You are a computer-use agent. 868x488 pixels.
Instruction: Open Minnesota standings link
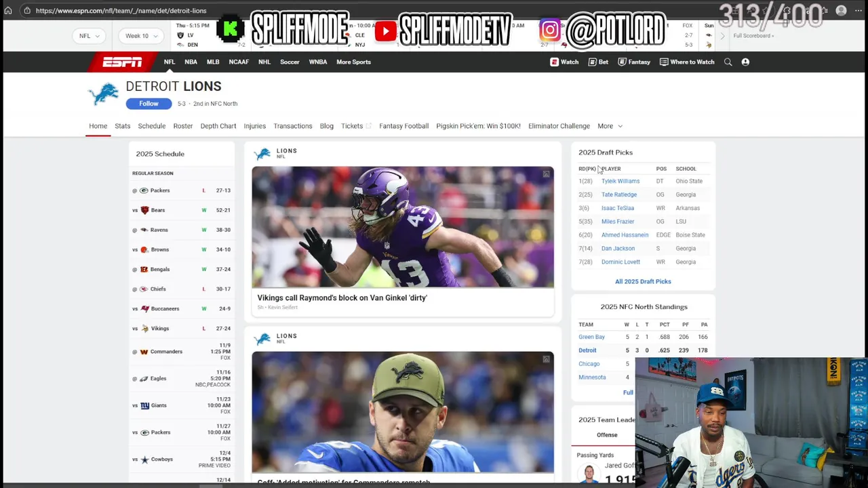pos(592,378)
